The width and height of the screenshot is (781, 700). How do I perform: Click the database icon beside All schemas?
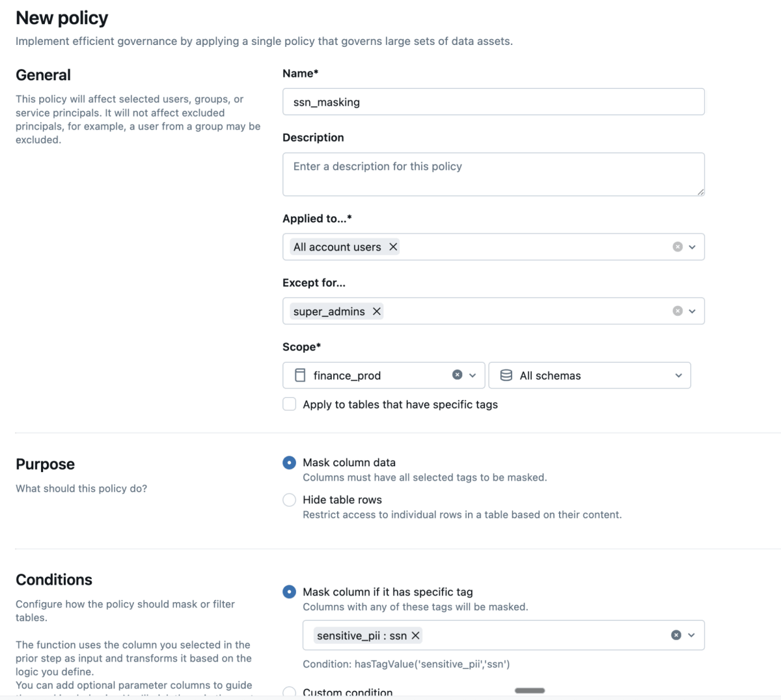506,375
